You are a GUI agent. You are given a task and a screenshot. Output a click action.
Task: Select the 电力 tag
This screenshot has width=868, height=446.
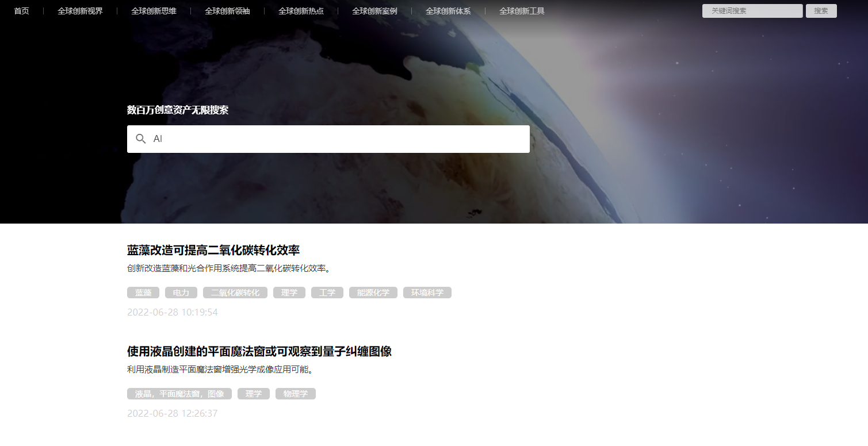click(181, 293)
